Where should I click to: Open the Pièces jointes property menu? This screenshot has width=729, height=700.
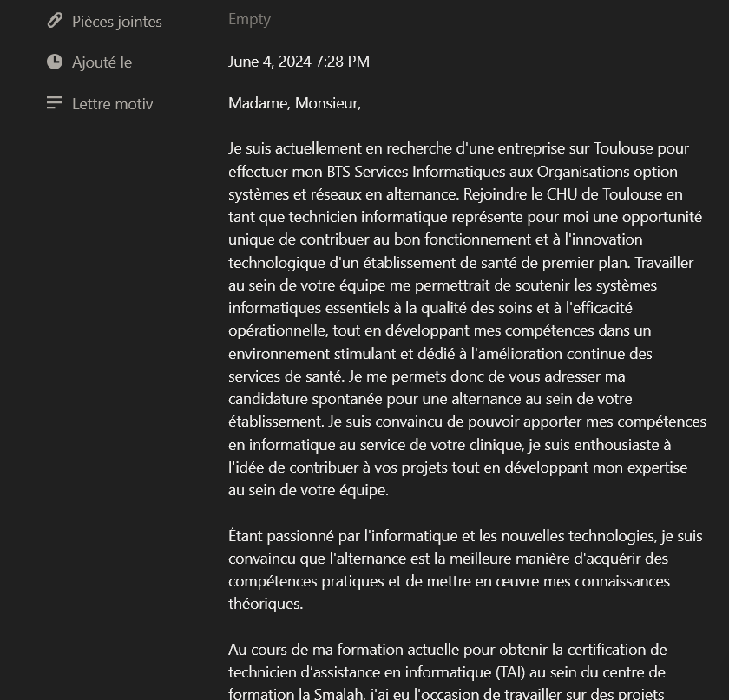coord(115,21)
